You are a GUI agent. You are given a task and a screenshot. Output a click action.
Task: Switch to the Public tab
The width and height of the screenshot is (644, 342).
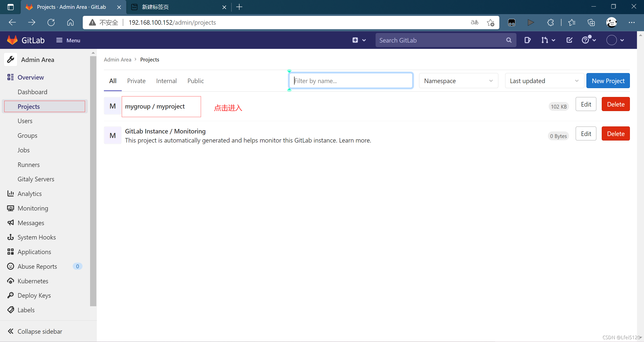[x=195, y=81]
